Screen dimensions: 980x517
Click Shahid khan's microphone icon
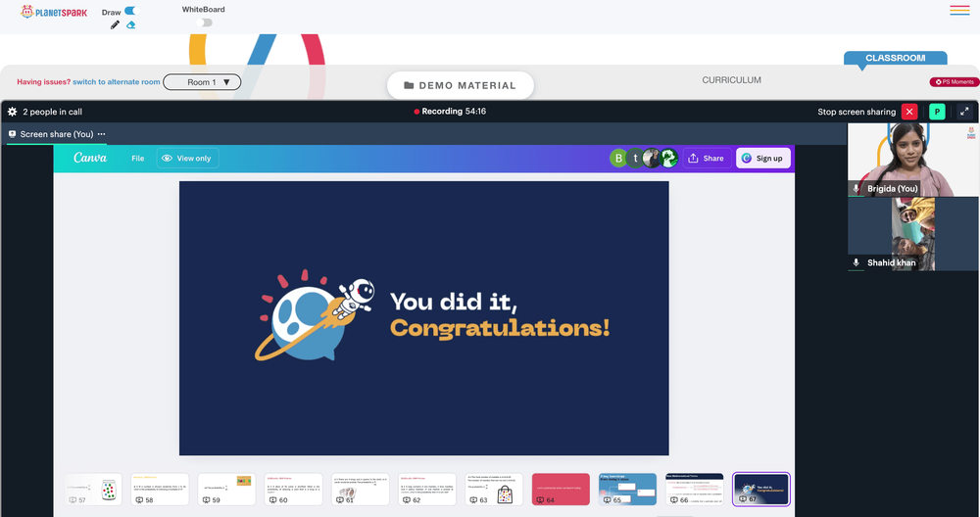pos(857,262)
